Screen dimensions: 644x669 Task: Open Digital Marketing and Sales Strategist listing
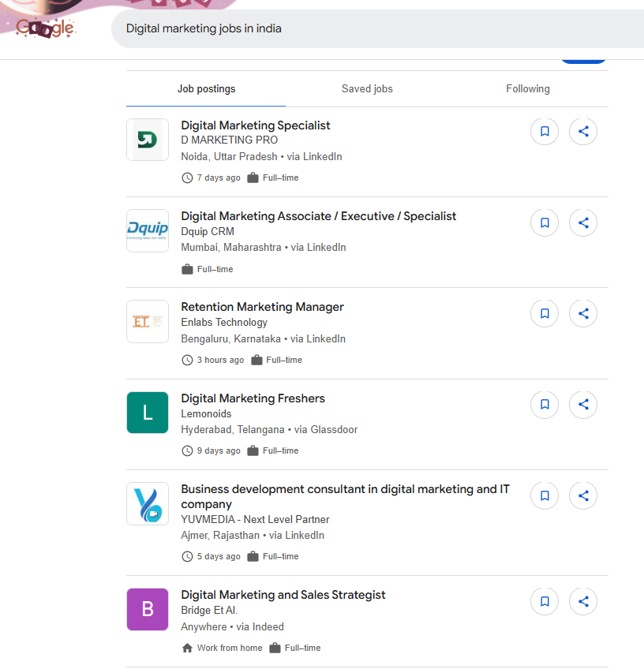(283, 595)
